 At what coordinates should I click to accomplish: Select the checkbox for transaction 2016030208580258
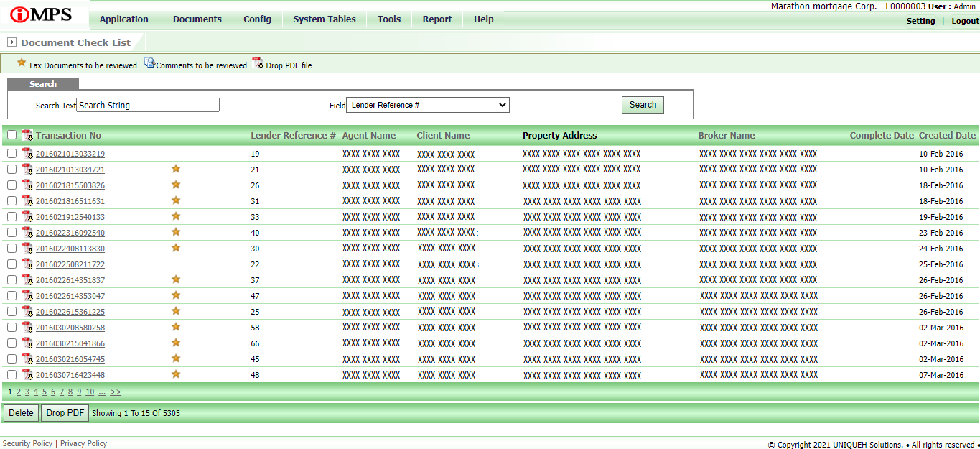click(11, 328)
